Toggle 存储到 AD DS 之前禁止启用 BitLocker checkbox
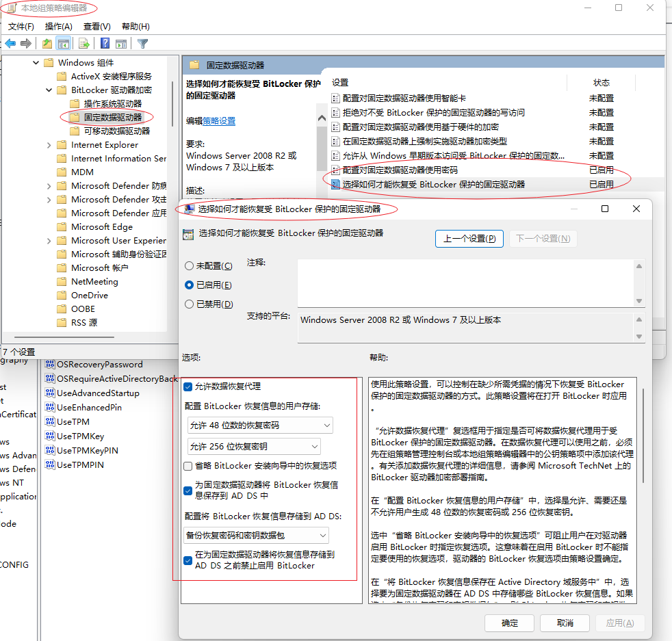 (188, 560)
